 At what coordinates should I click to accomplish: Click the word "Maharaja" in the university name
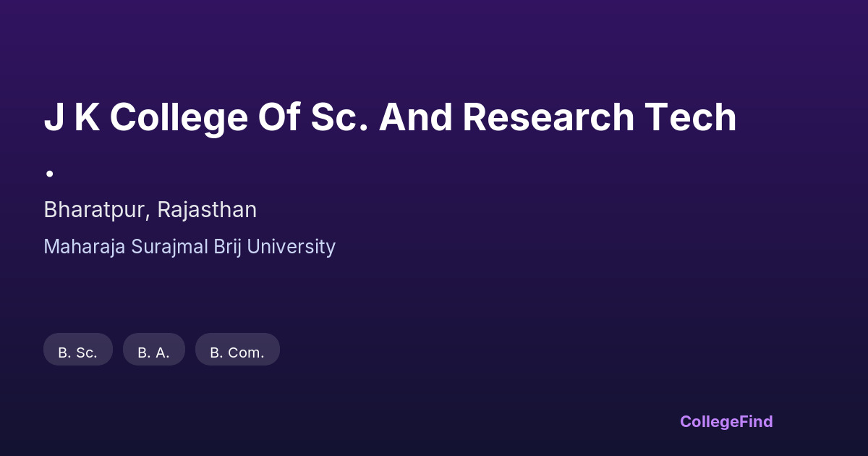85,247
